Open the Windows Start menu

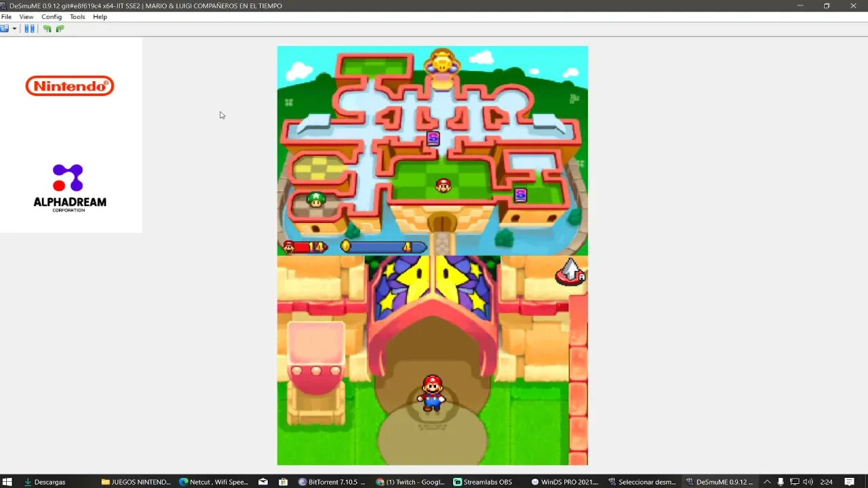[x=7, y=482]
